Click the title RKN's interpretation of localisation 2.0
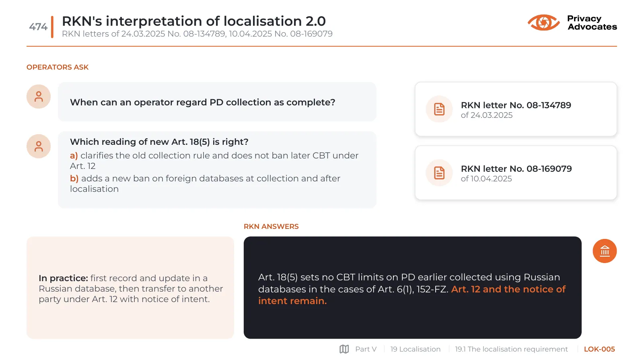 coord(194,21)
